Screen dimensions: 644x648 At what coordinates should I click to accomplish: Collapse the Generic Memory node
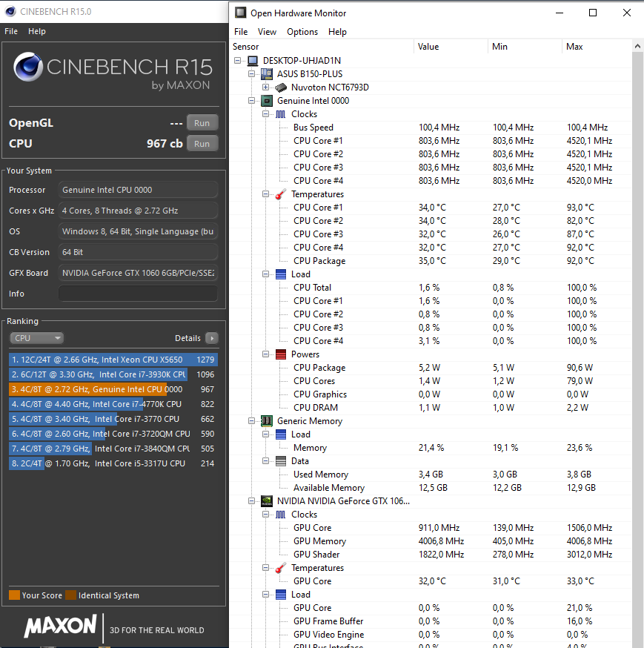pos(251,421)
